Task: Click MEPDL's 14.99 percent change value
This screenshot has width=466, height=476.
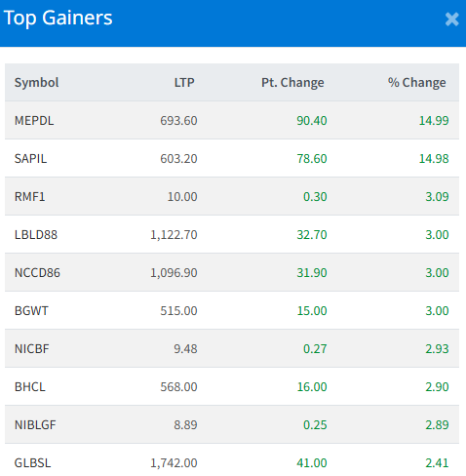Action: coord(434,121)
